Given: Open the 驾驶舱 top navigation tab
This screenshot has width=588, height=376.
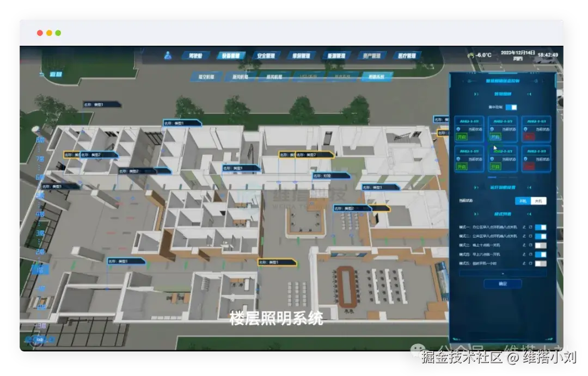Looking at the screenshot, I should pyautogui.click(x=195, y=56).
